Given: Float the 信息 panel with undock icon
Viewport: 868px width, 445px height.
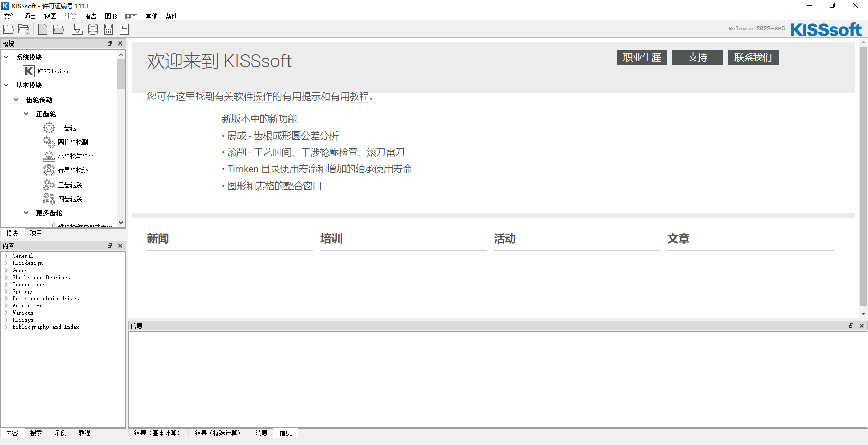Looking at the screenshot, I should click(x=851, y=326).
